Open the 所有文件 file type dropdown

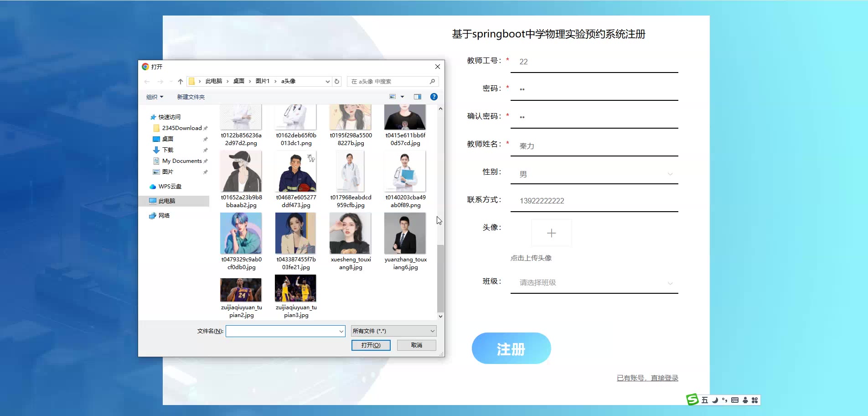click(393, 331)
